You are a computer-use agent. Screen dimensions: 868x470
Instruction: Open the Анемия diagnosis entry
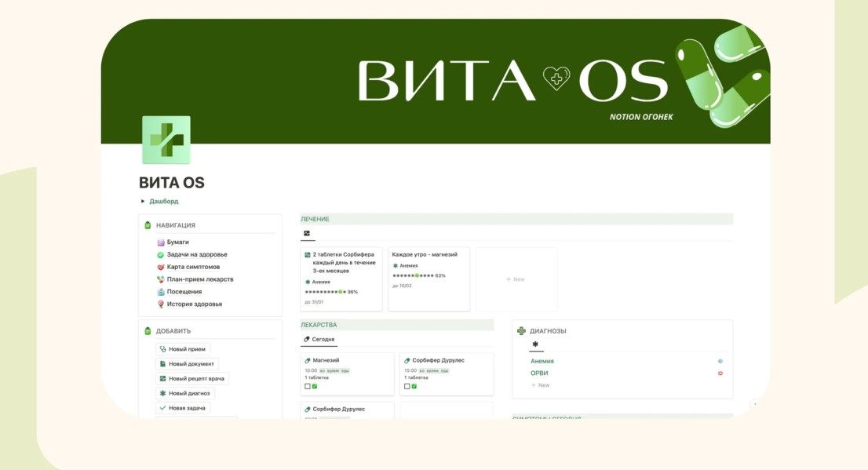(x=542, y=361)
